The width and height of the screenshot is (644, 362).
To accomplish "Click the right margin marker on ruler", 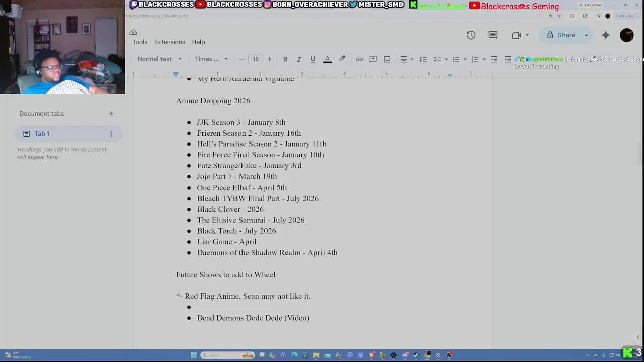I will [x=450, y=75].
